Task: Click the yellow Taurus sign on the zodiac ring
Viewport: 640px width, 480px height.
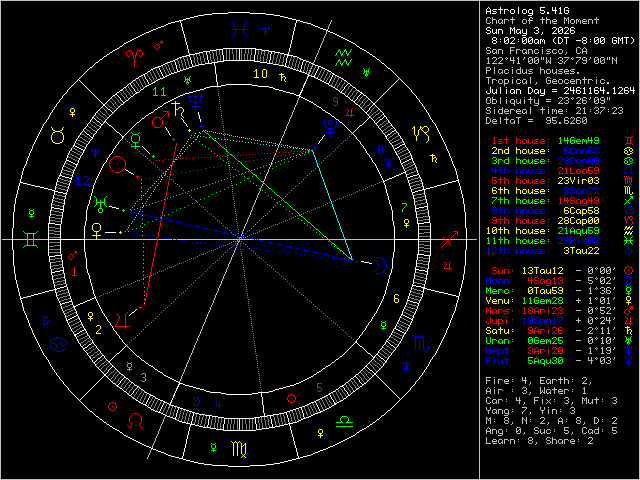Action: click(x=58, y=135)
